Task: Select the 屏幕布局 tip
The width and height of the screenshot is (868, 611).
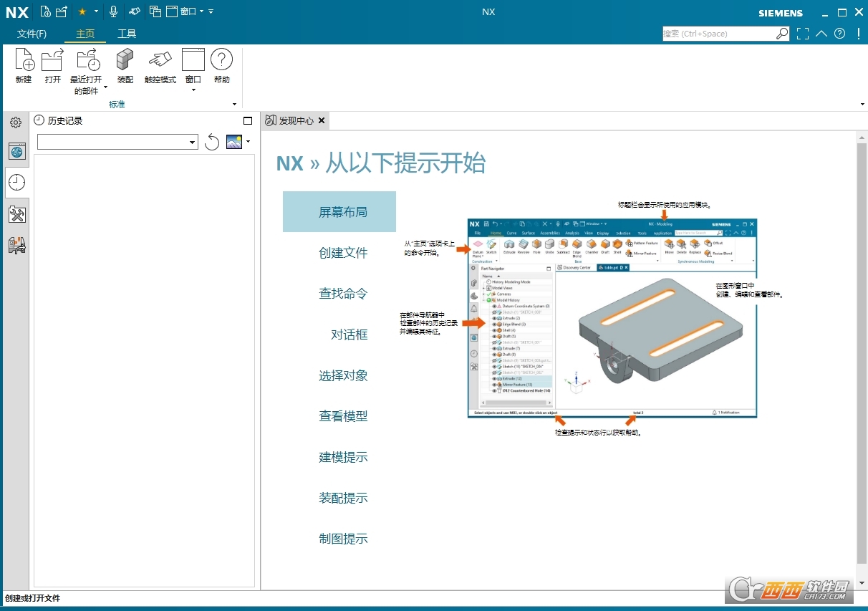Action: pyautogui.click(x=339, y=211)
